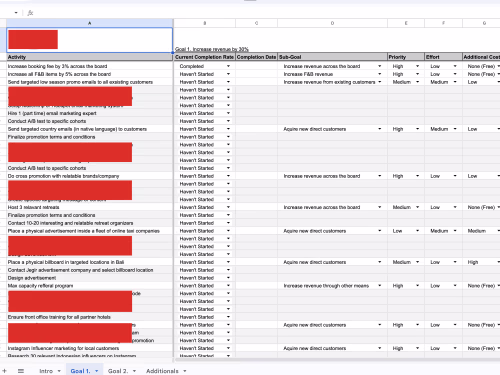Click 'Send targeted low season promo emails' cell

click(x=89, y=82)
